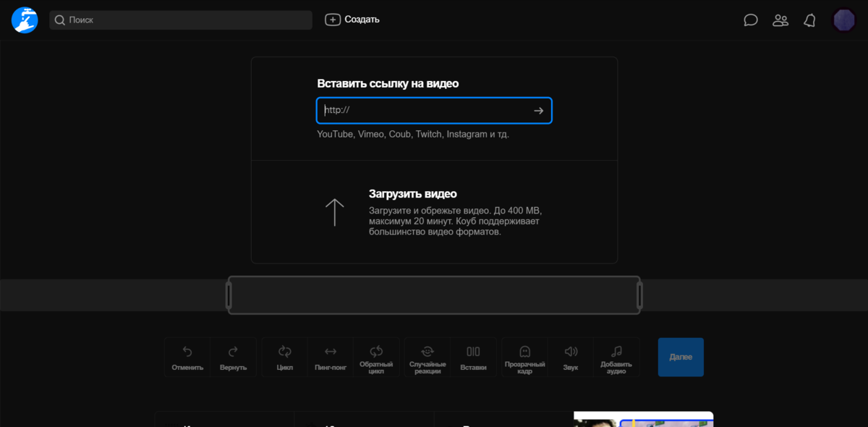Click the Вставки inserts tool
This screenshot has width=868, height=427.
coord(473,358)
